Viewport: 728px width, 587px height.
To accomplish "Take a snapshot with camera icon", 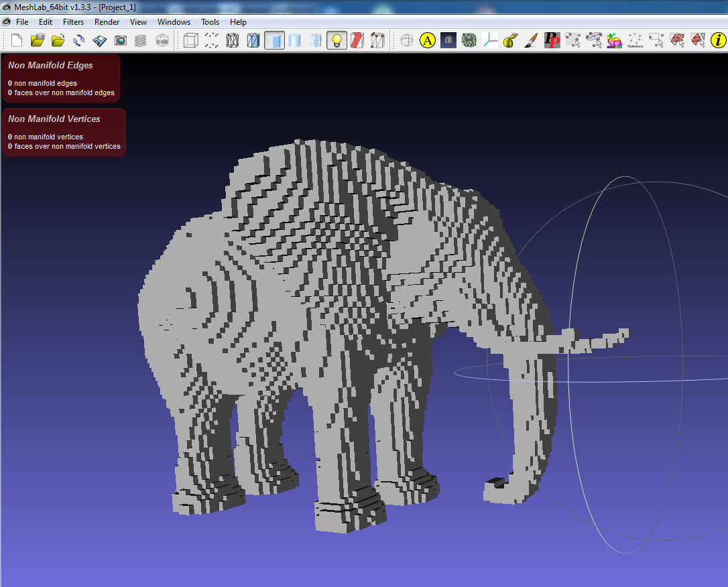I will (120, 40).
